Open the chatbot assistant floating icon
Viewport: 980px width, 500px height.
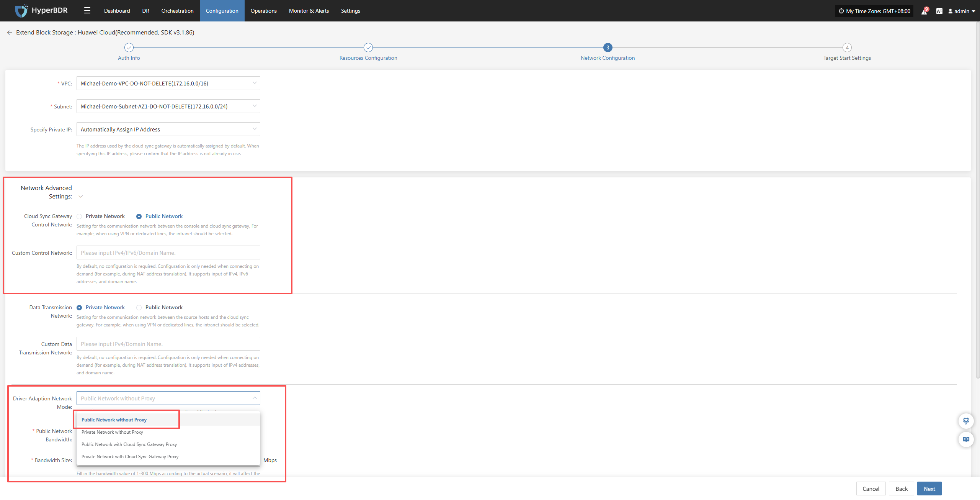click(966, 421)
